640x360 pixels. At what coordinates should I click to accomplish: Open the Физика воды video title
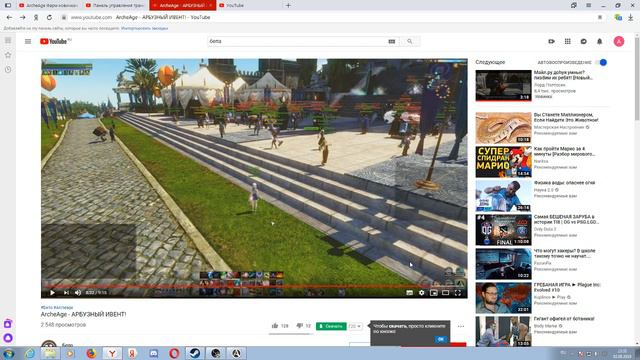(x=564, y=183)
